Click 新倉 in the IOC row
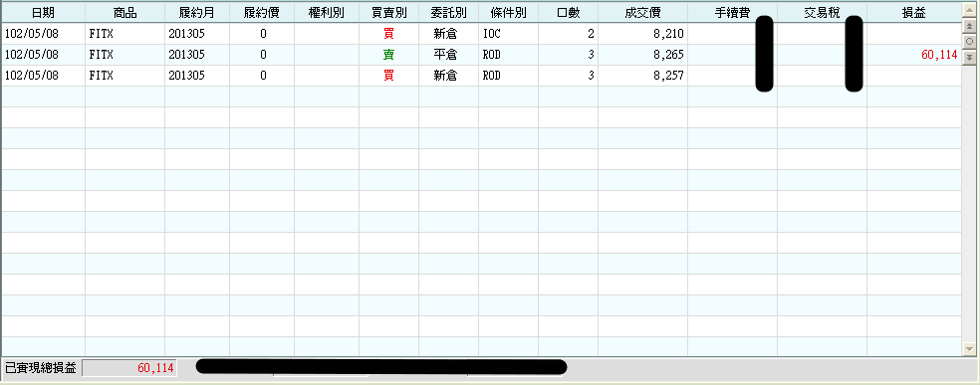The image size is (980, 385). tap(445, 34)
